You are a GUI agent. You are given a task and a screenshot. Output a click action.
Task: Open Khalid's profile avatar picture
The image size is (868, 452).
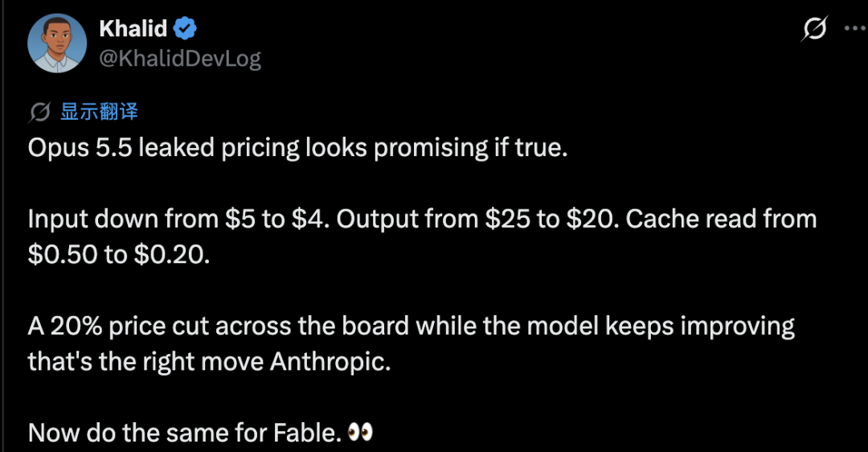(x=58, y=43)
